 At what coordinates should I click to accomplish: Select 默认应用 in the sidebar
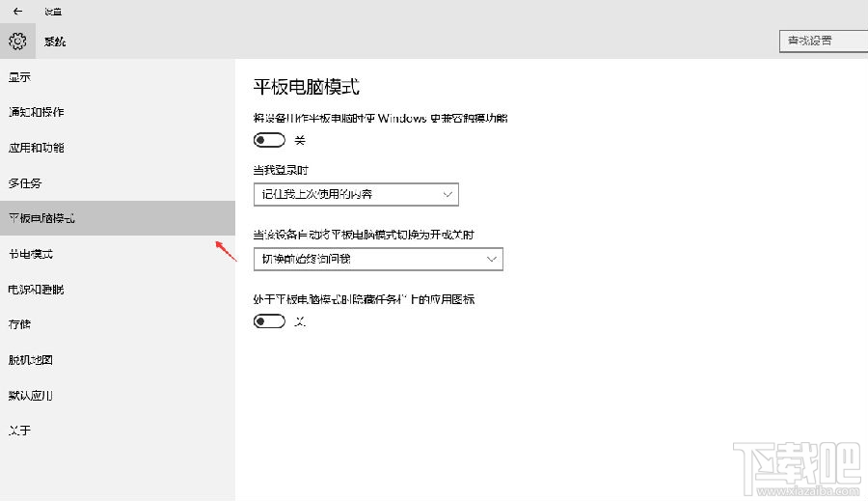(x=118, y=395)
